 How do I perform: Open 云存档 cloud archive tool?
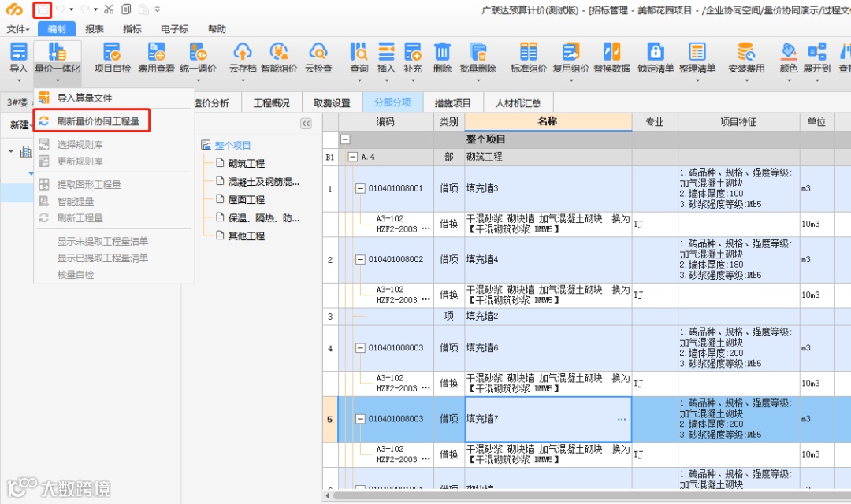tap(243, 57)
